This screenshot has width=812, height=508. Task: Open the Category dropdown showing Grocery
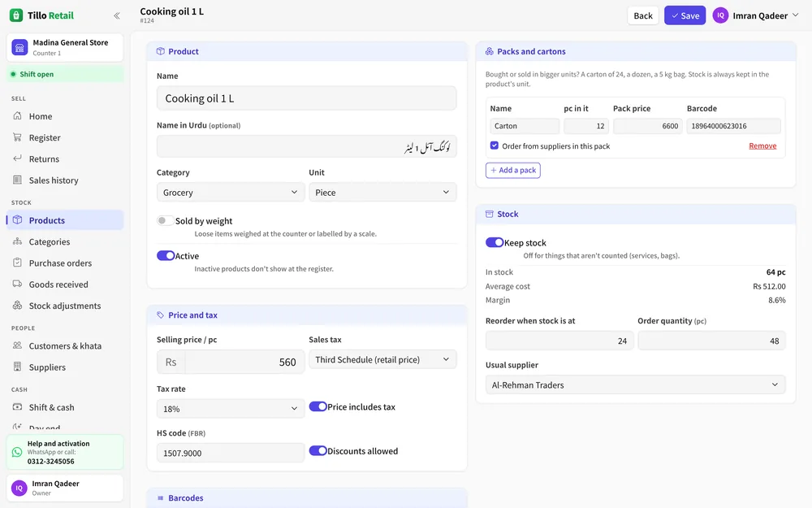click(x=231, y=193)
